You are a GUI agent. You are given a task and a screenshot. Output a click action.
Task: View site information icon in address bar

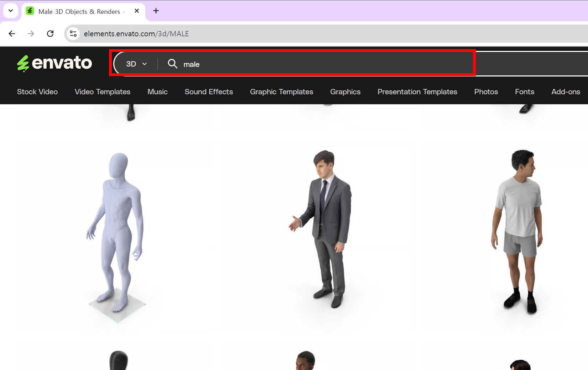pyautogui.click(x=73, y=33)
